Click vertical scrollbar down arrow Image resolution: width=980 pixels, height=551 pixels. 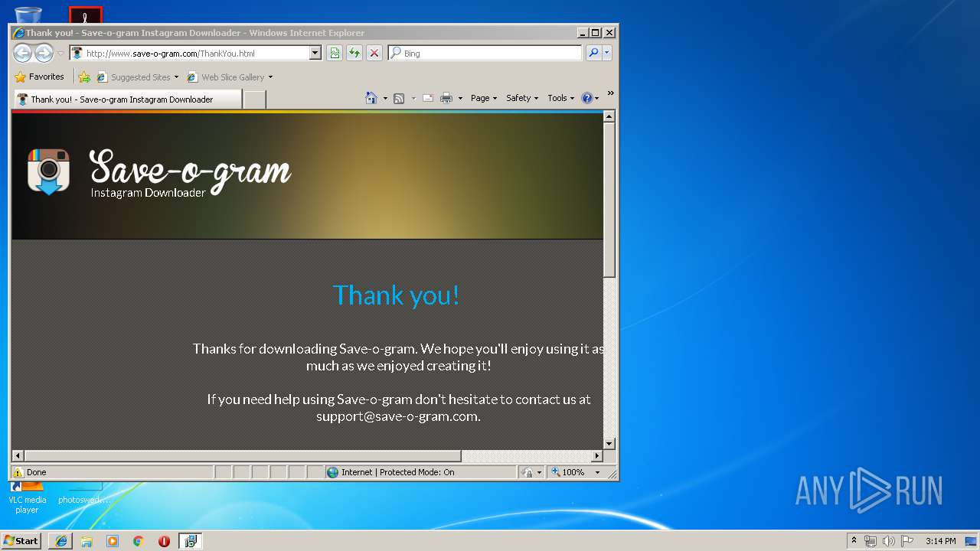pos(609,443)
